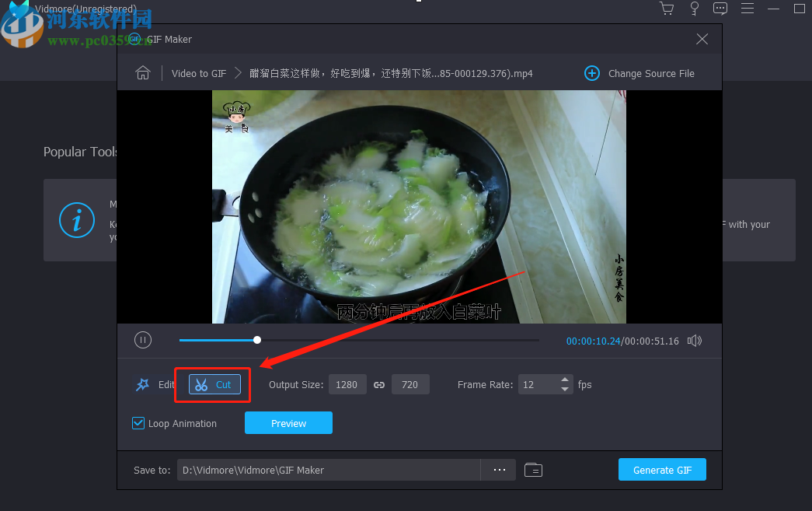Click the register key icon in Vidmore

(695, 9)
